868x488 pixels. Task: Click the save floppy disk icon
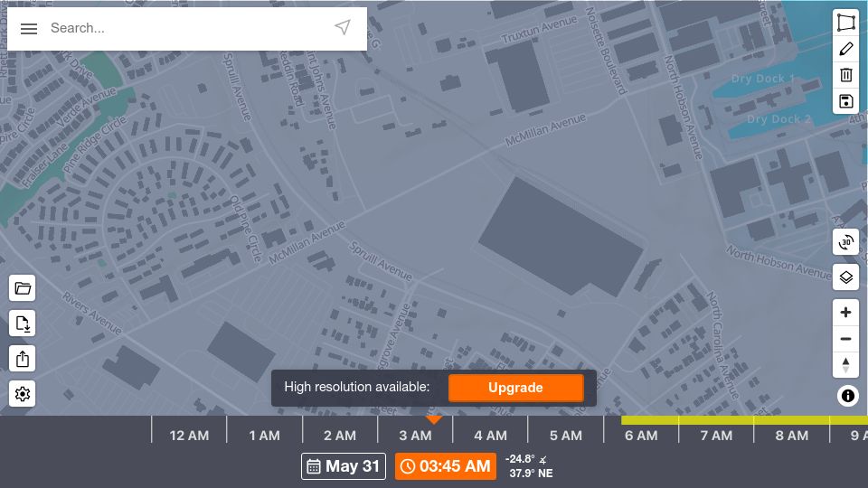click(846, 101)
